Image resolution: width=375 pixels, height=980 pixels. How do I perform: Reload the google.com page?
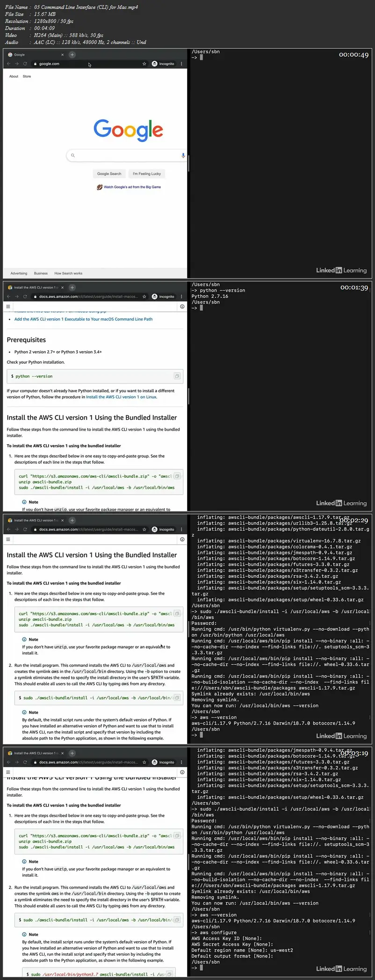coord(25,64)
